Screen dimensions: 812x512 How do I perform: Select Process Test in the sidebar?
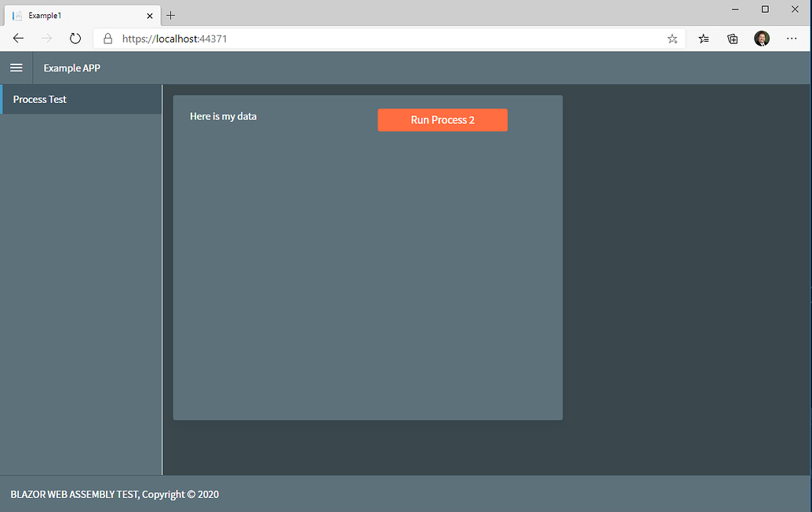39,99
